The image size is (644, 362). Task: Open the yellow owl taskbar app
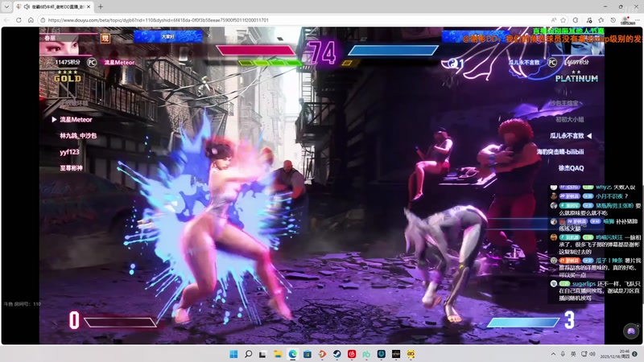click(x=411, y=354)
